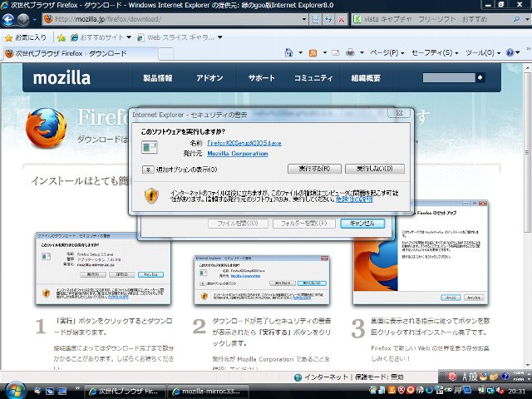Click the URL address field
The width and height of the screenshot is (532, 399).
click(171, 19)
